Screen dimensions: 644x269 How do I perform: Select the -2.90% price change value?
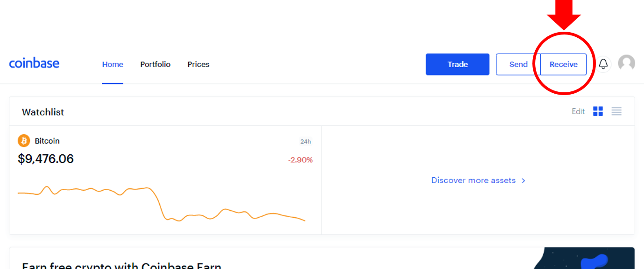(x=300, y=160)
